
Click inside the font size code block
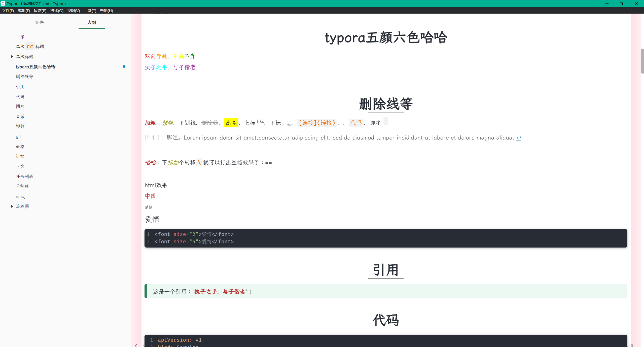click(386, 238)
